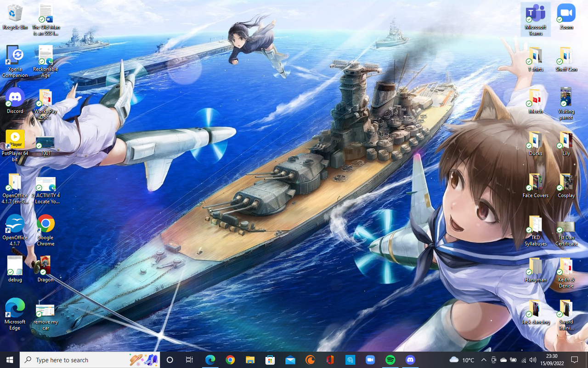
Task: Open the Sword Traini... folder
Action: point(566,314)
